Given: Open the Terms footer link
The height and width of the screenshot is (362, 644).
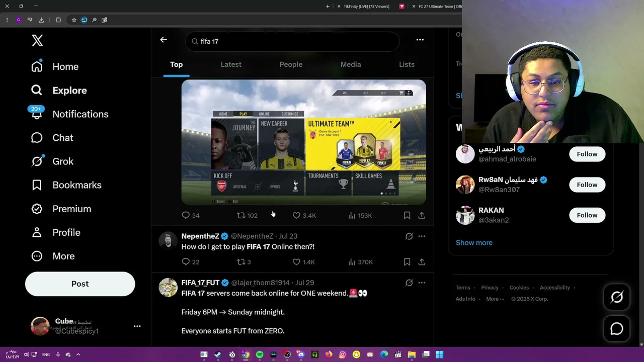Looking at the screenshot, I should point(463,288).
